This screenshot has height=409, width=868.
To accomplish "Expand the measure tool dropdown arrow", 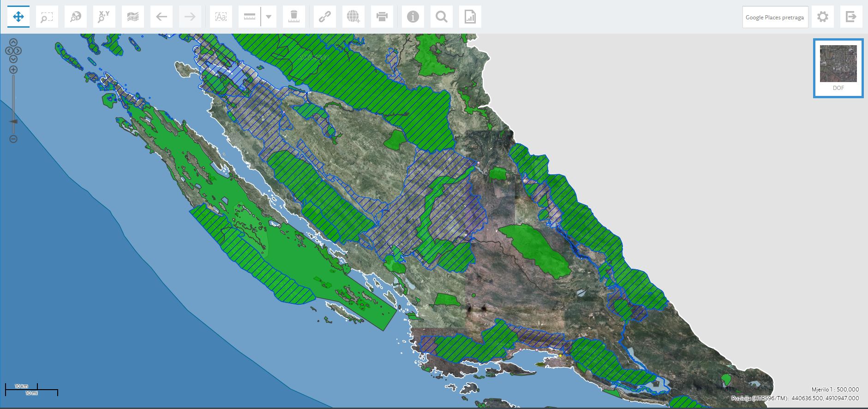I will (269, 17).
